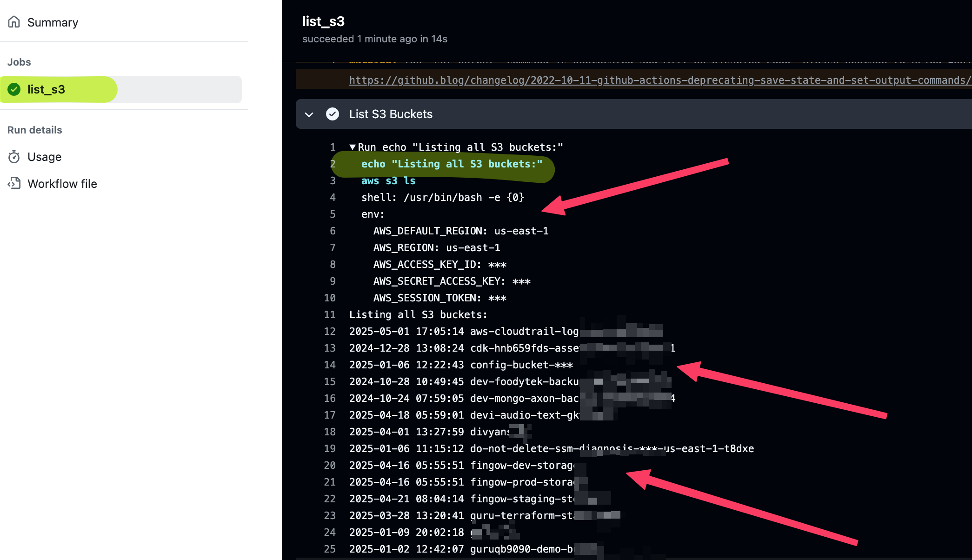This screenshot has width=972, height=560.
Task: Click the Summary home icon
Action: 14,21
